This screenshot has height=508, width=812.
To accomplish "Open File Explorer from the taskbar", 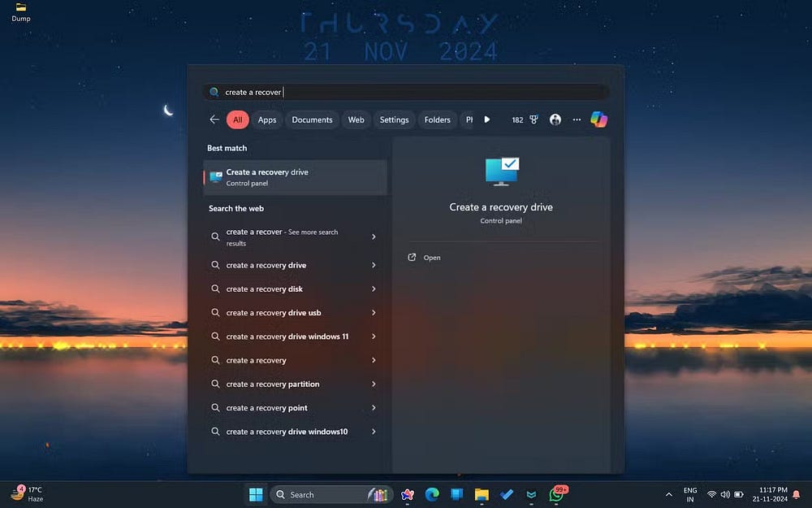I will [482, 493].
